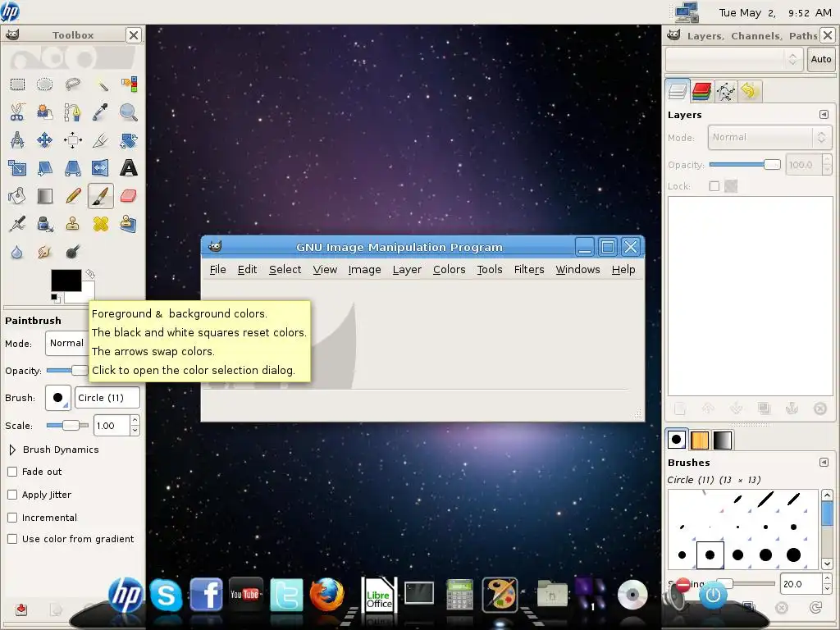Select the Fuzzy Select wand tool
Viewport: 840px width, 630px height.
pyautogui.click(x=101, y=84)
